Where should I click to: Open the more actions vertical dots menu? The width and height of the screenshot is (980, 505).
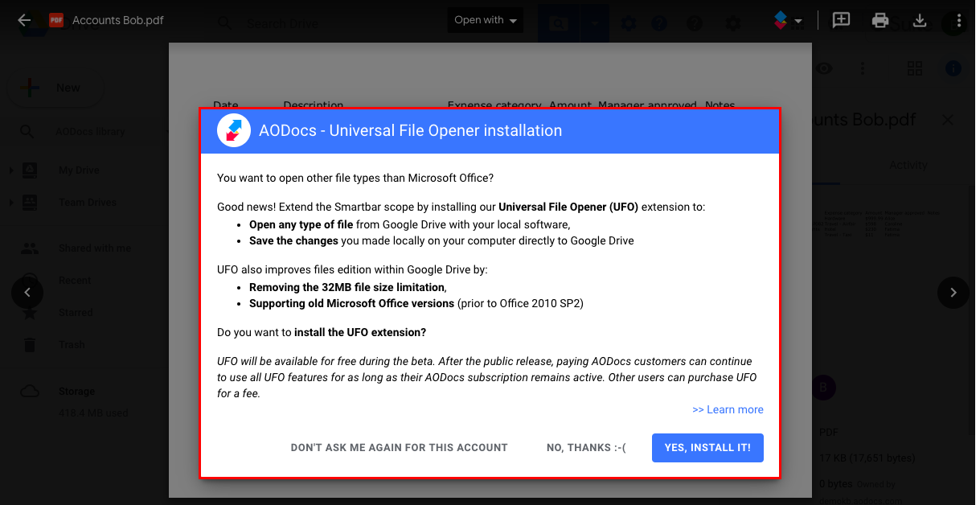click(x=959, y=20)
